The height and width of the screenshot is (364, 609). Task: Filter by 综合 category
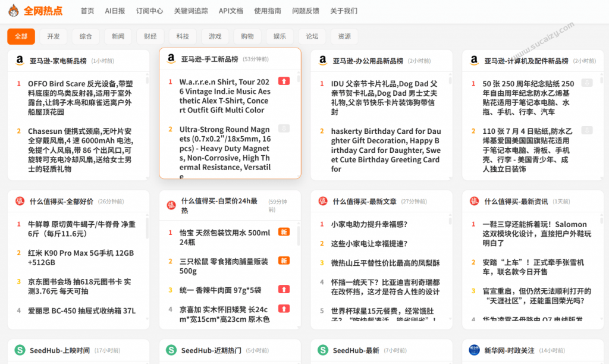86,36
